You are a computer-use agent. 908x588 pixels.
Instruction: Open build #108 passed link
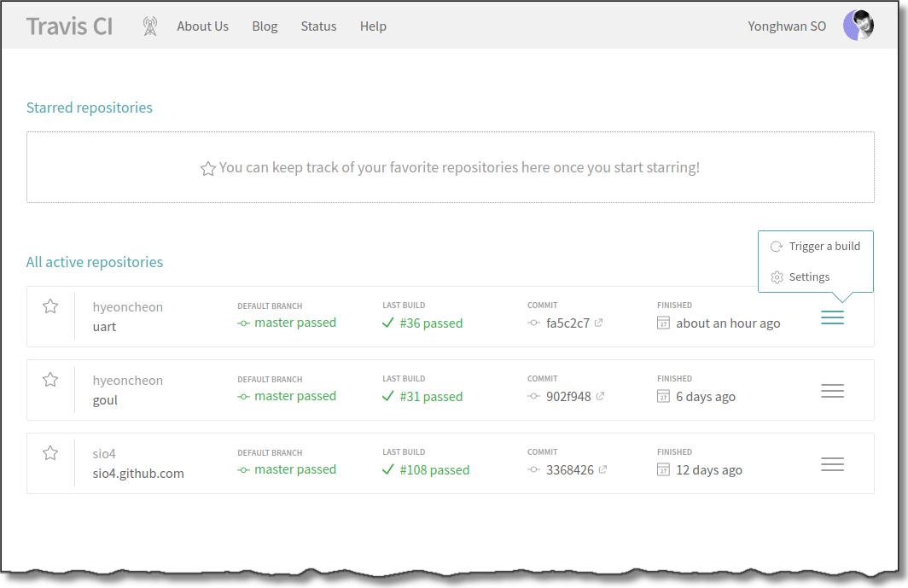(x=434, y=470)
